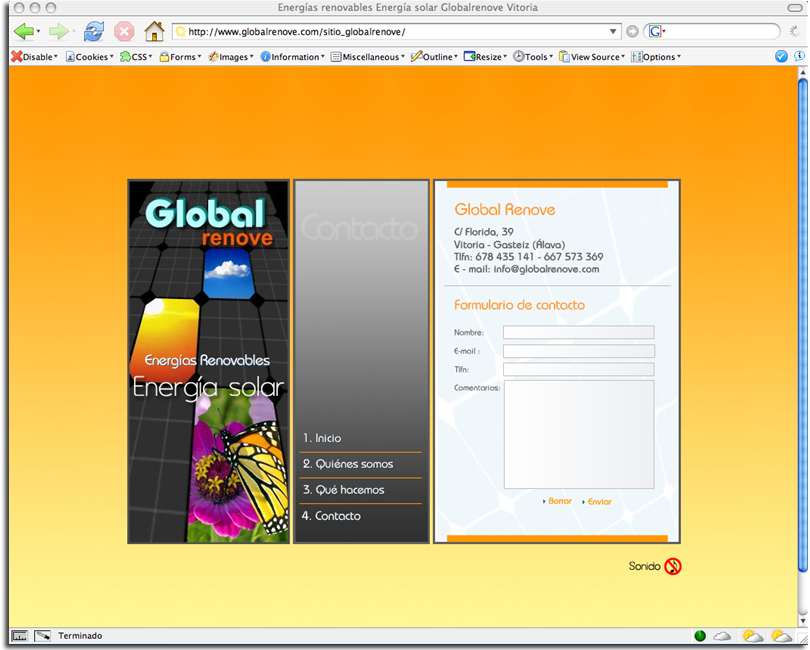Expand the Tools dropdown
This screenshot has height=650, width=810.
tap(533, 57)
